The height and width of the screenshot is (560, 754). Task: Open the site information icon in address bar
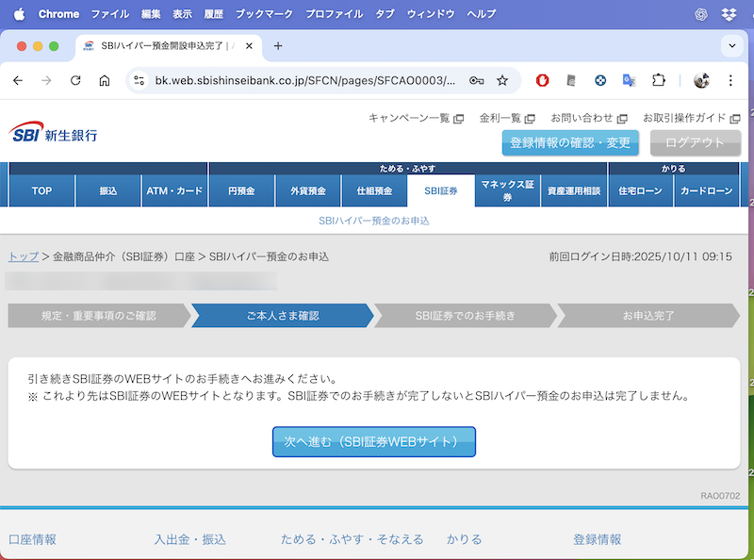pos(139,81)
